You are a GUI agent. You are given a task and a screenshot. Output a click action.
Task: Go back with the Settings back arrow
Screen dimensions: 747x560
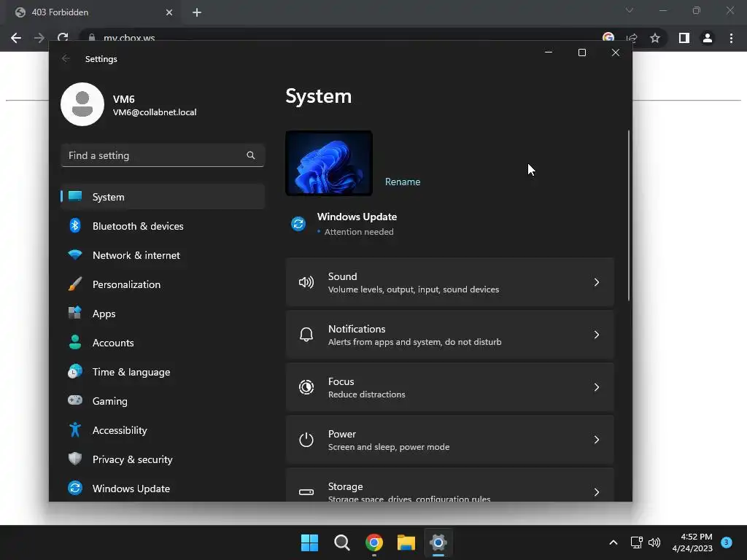(x=66, y=58)
